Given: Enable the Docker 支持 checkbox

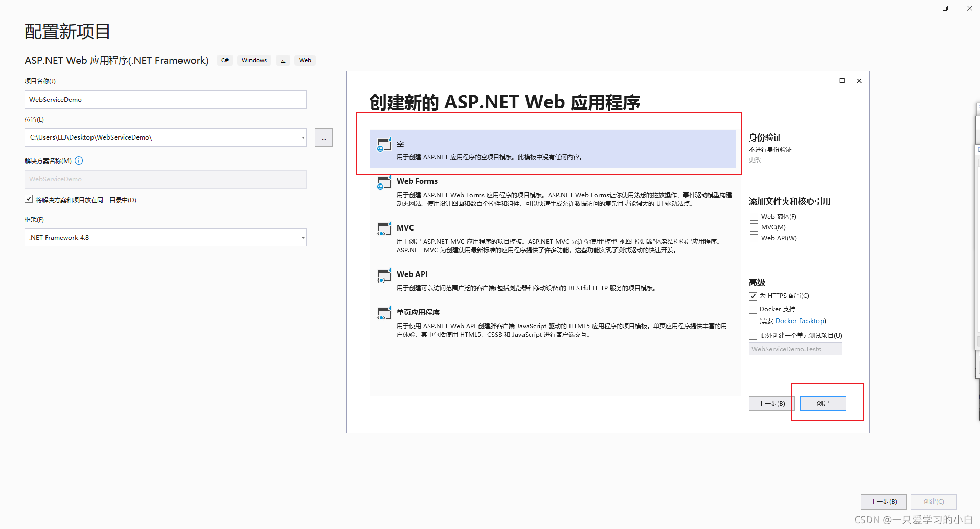Looking at the screenshot, I should tap(753, 309).
